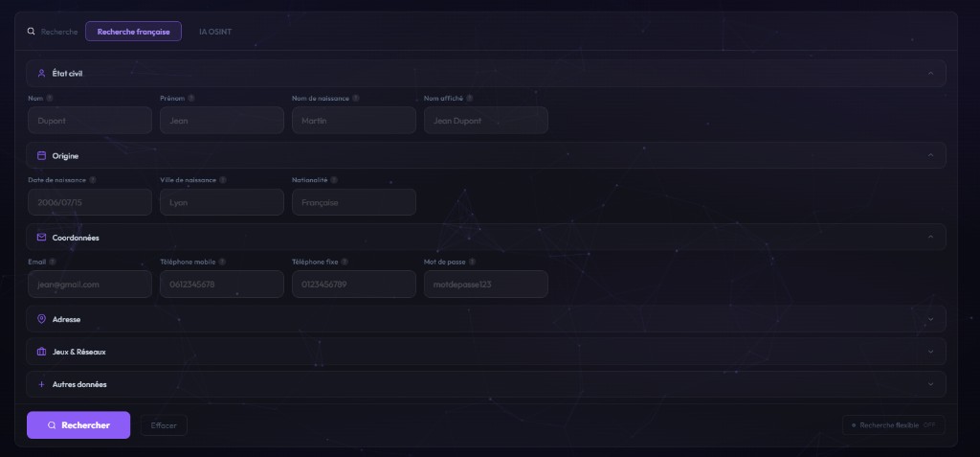Click the plus icon next to Autres données
Screen dimensions: 980x457
pyautogui.click(x=41, y=384)
